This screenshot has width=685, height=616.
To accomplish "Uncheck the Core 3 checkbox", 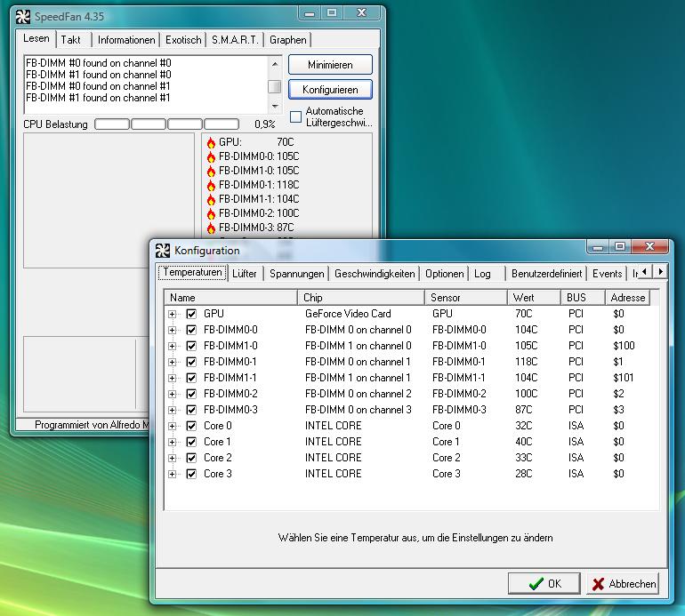I will [191, 474].
